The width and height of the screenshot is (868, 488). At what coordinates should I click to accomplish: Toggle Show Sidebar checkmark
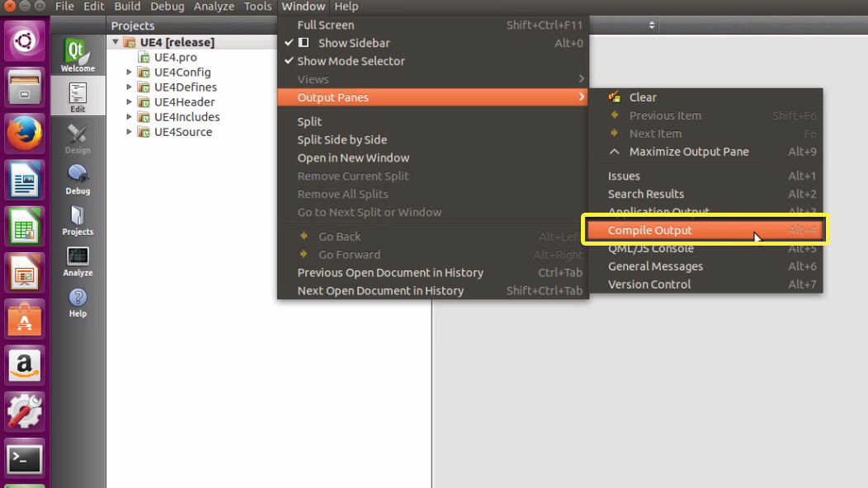point(289,43)
